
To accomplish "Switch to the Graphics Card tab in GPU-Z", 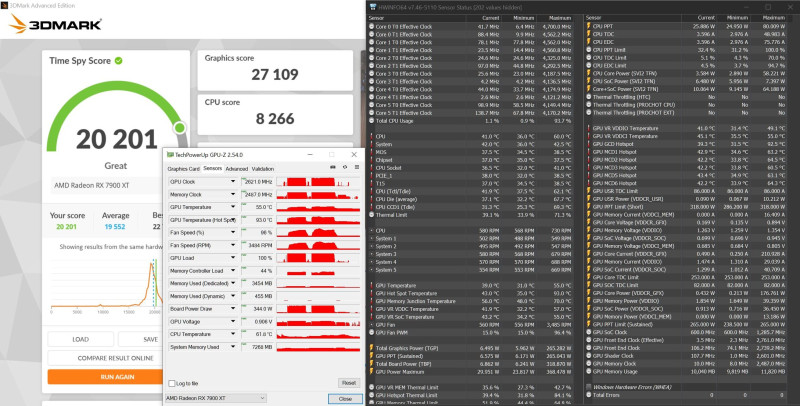I will (x=183, y=169).
